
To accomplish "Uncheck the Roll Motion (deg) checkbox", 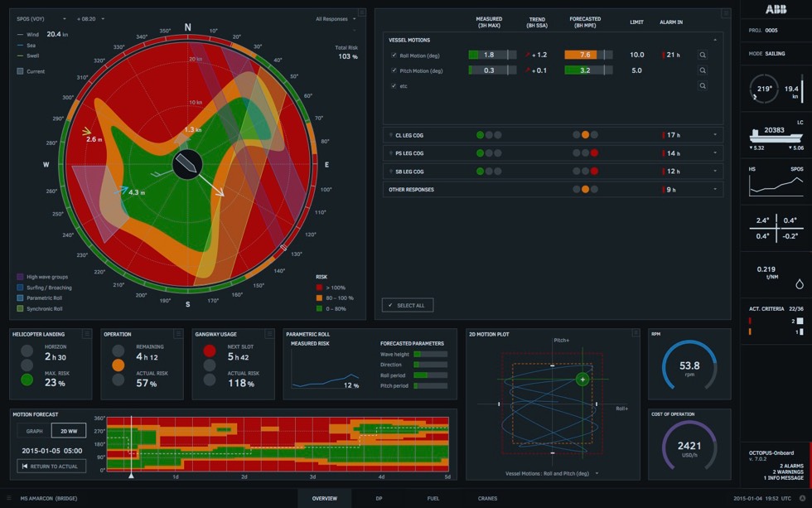I will pyautogui.click(x=394, y=55).
